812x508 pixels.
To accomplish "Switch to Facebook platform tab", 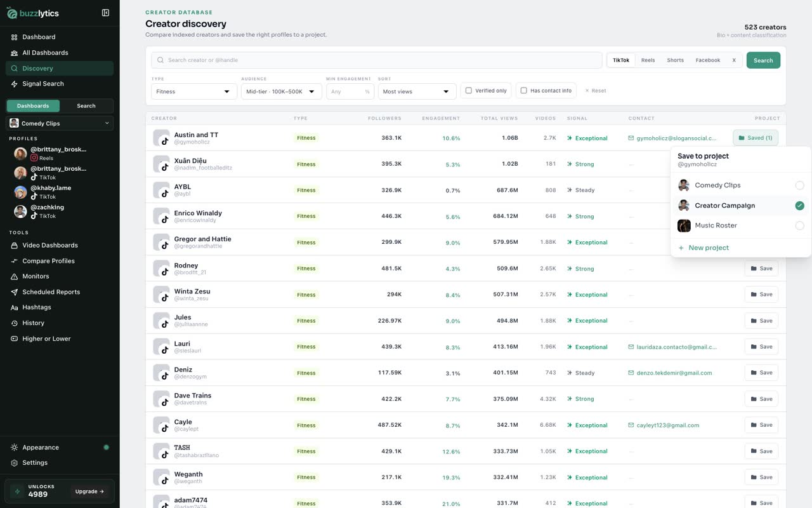I will pyautogui.click(x=708, y=60).
